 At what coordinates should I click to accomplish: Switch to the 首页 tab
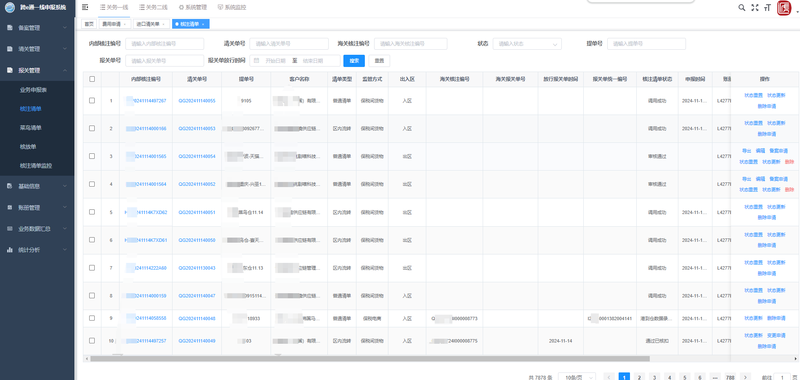(x=89, y=24)
